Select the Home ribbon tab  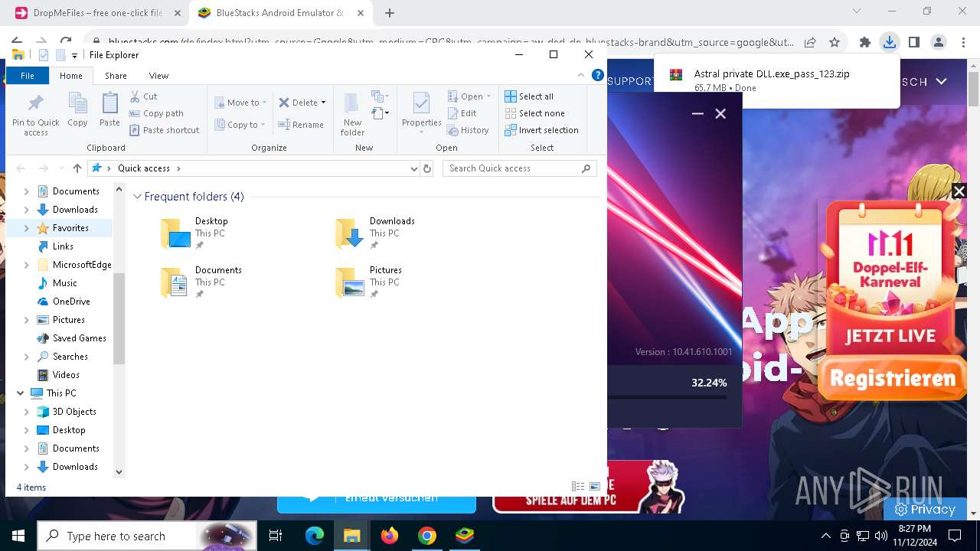(x=71, y=76)
